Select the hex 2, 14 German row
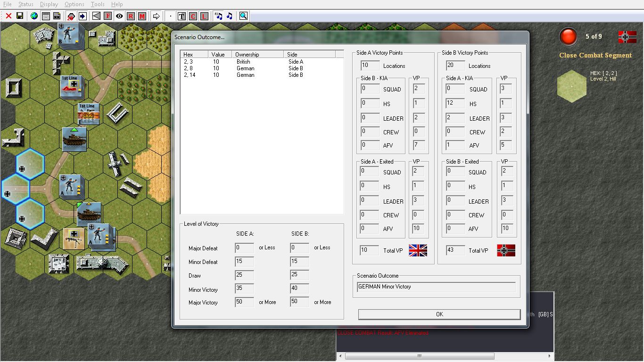The height and width of the screenshot is (362, 644). tap(262, 75)
